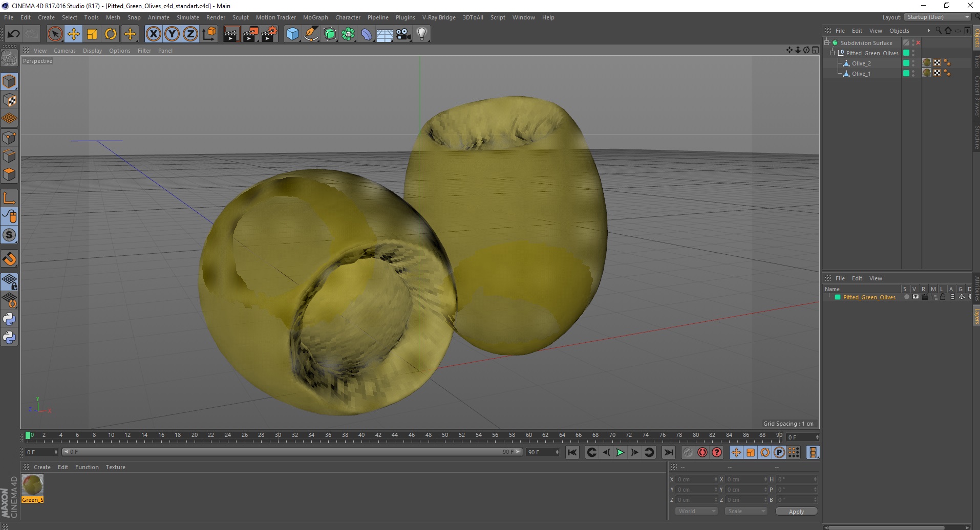Select the Olive_2 object
Viewport: 980px width, 530px height.
coord(861,63)
